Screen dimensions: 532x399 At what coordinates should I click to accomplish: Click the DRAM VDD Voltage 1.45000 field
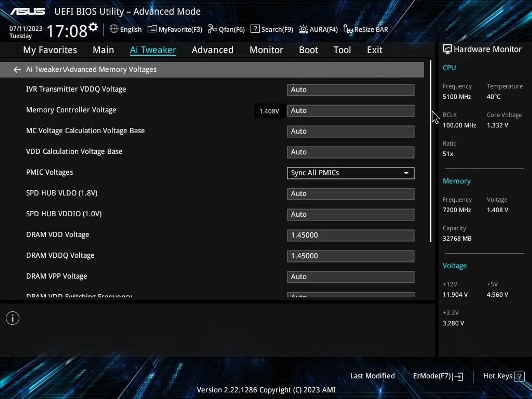(x=351, y=235)
